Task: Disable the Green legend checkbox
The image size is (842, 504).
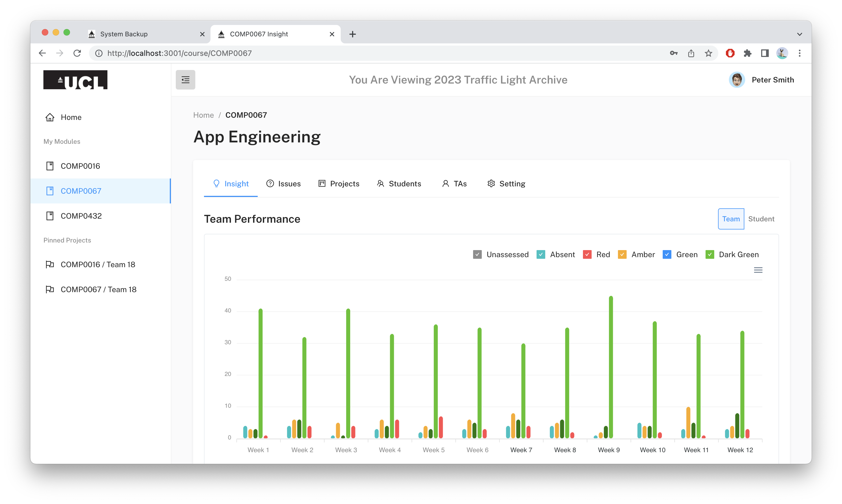Action: tap(667, 254)
